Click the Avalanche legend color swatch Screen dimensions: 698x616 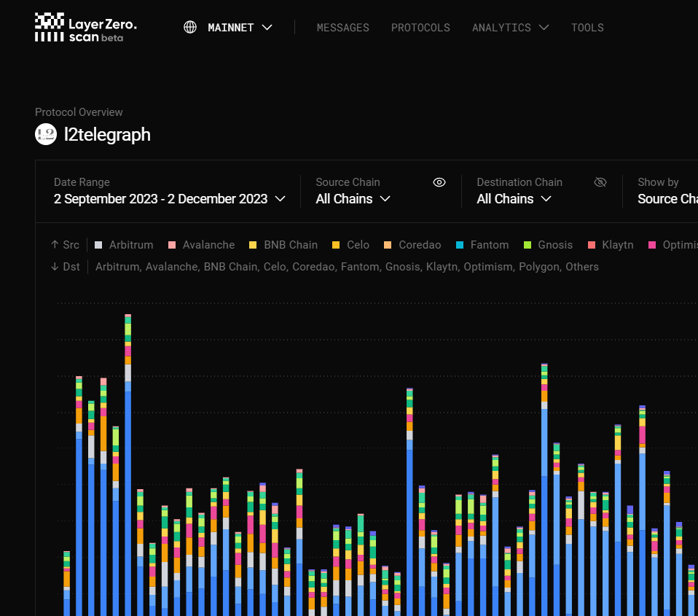tap(172, 245)
